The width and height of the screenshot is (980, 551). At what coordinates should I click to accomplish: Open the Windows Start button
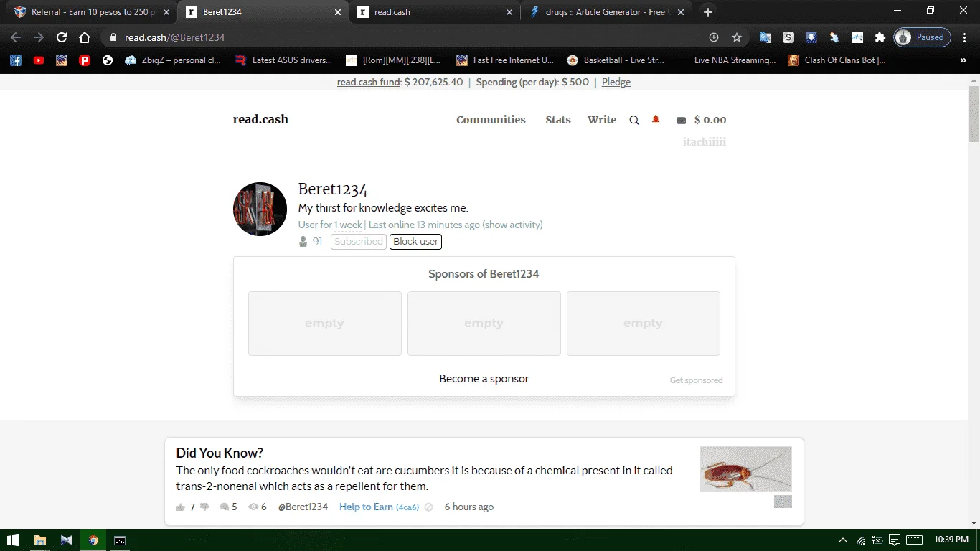click(12, 540)
